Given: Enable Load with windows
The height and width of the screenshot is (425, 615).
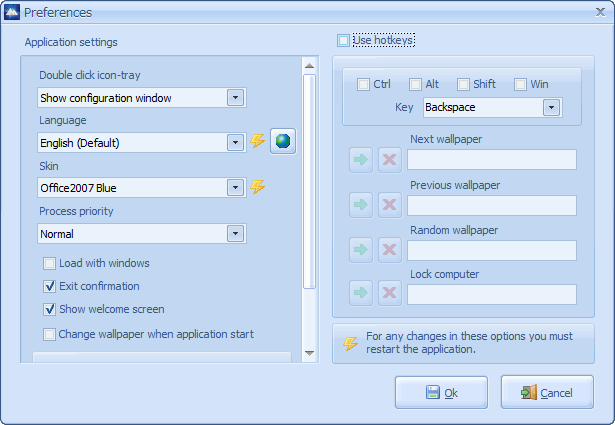Looking at the screenshot, I should 49,263.
